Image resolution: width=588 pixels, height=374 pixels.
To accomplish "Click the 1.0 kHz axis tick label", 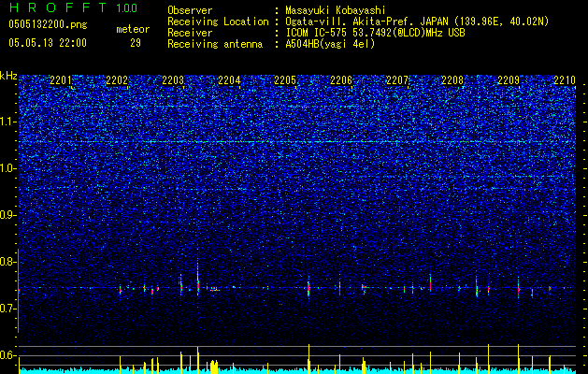I will pyautogui.click(x=8, y=168).
